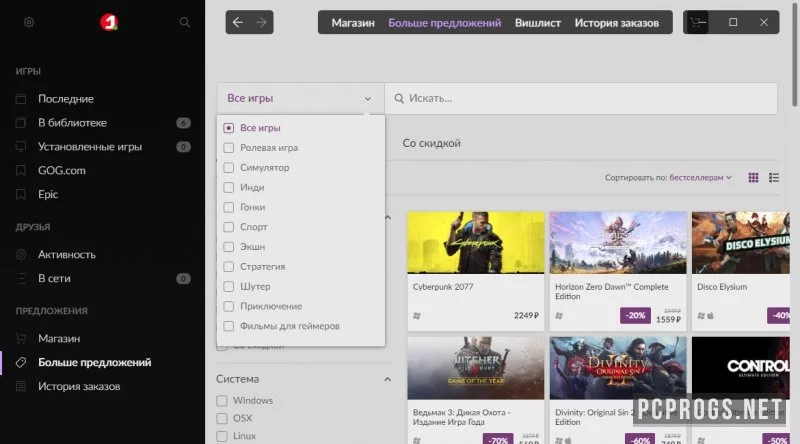Click the История заказов list icon
The width and height of the screenshot is (800, 444).
(21, 386)
